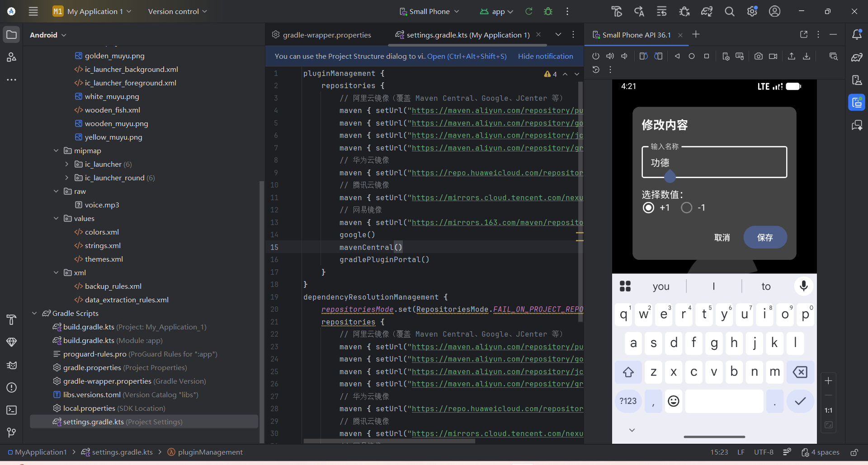Click the 输入名称 text input field

[x=714, y=163]
